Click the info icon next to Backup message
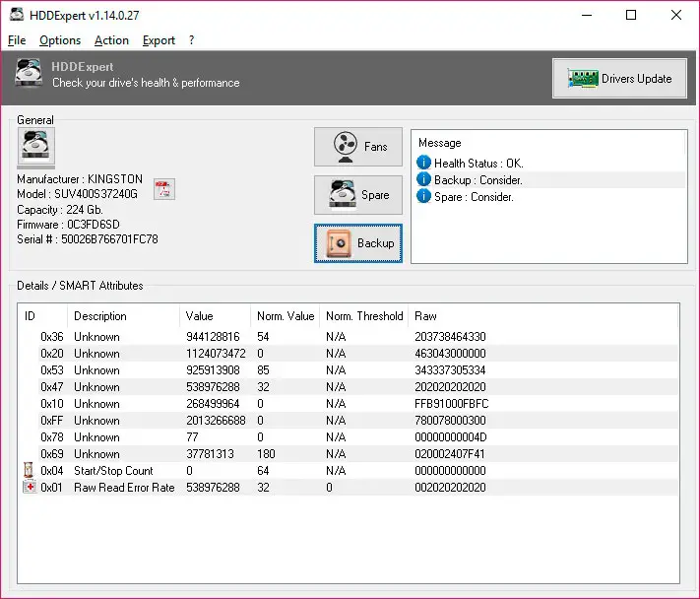Screen dimensions: 700x599 pyautogui.click(x=423, y=179)
